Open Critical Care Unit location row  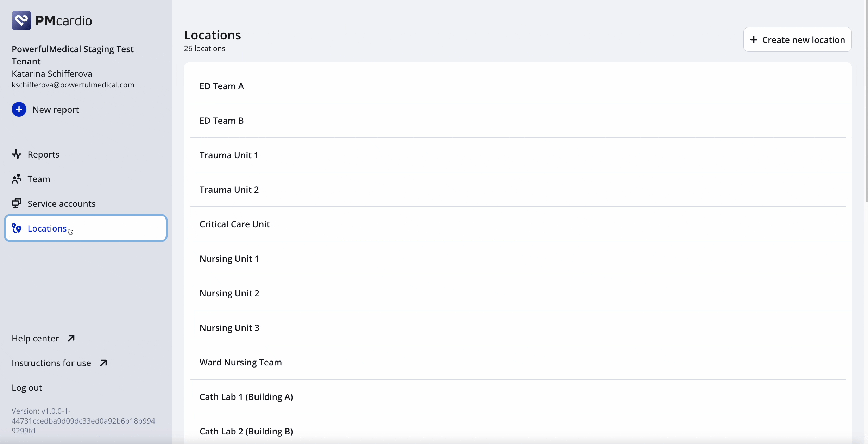518,224
